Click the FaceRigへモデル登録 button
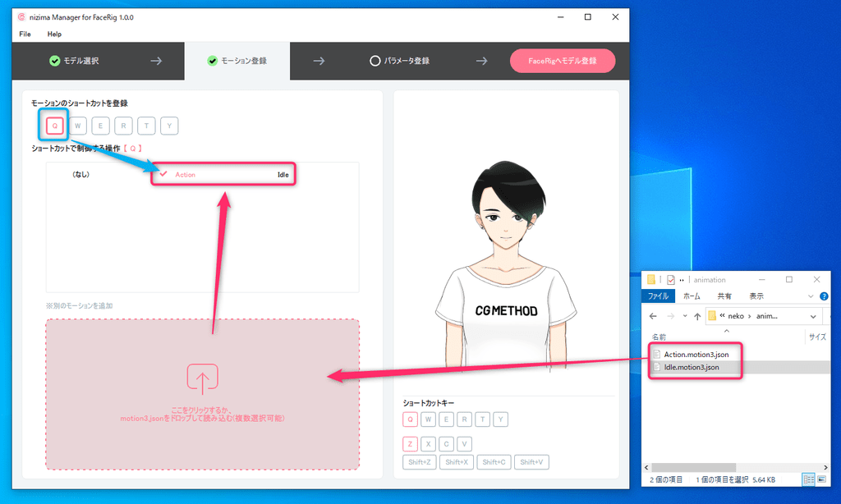The height and width of the screenshot is (504, 841). (562, 61)
